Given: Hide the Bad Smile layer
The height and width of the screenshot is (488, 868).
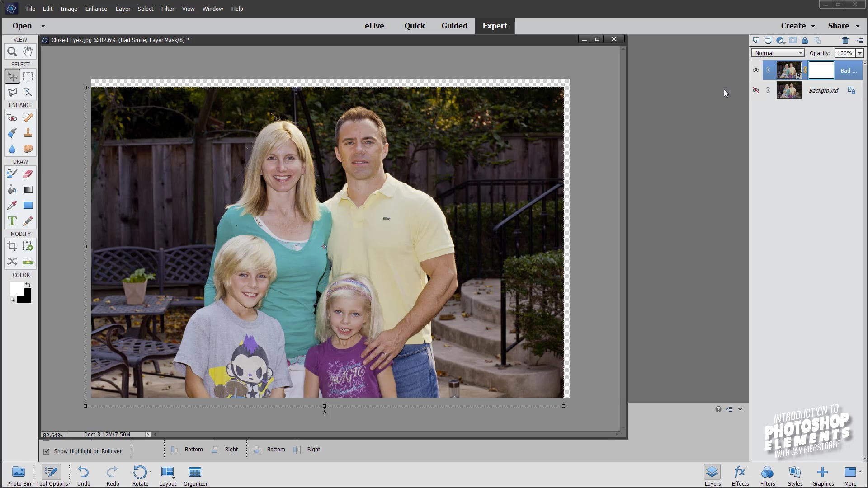Looking at the screenshot, I should pos(755,70).
